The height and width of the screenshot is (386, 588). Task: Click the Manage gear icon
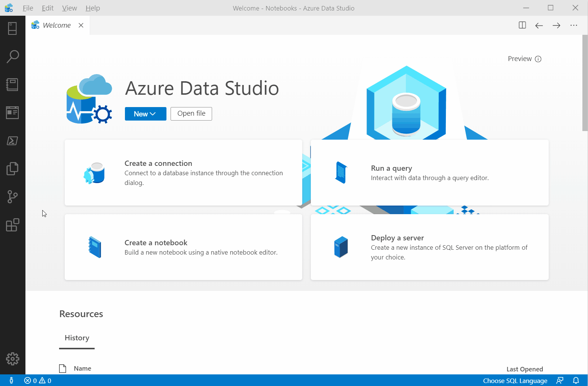click(x=12, y=359)
